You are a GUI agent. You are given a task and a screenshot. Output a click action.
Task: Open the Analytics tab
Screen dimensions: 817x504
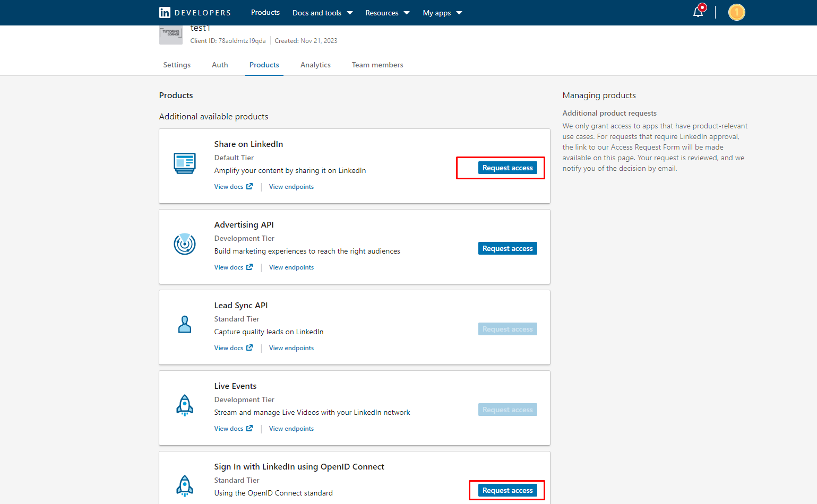point(315,65)
